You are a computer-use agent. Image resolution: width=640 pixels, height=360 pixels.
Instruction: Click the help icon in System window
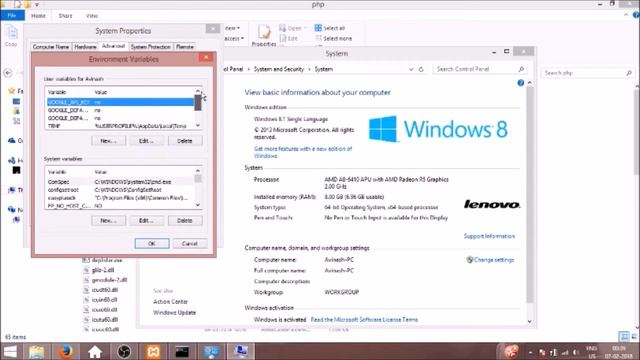pyautogui.click(x=520, y=83)
